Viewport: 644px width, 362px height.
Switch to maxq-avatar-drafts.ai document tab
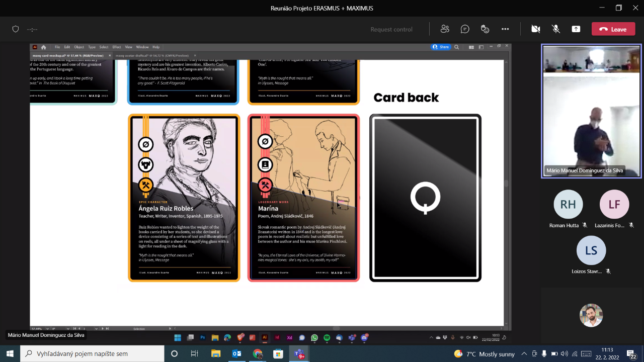tap(153, 56)
